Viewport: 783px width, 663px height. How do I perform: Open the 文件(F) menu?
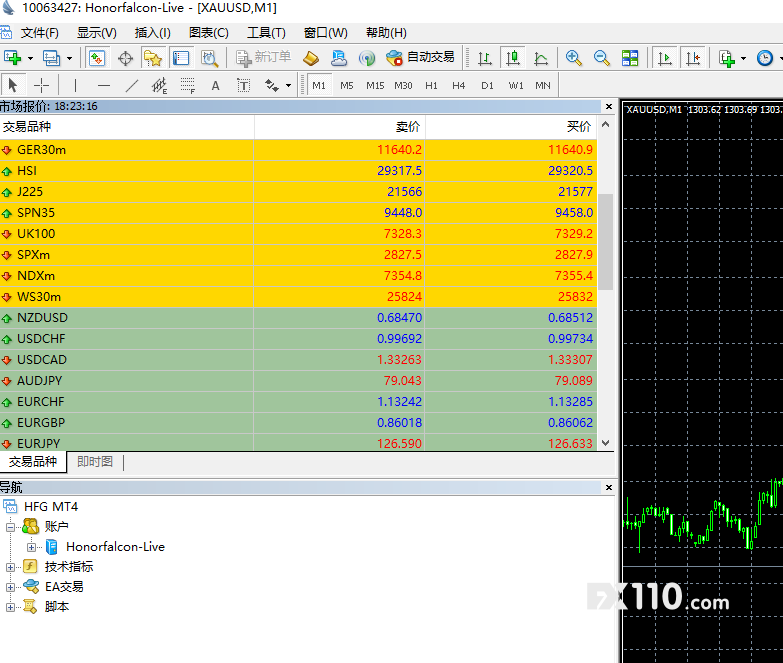tap(39, 33)
